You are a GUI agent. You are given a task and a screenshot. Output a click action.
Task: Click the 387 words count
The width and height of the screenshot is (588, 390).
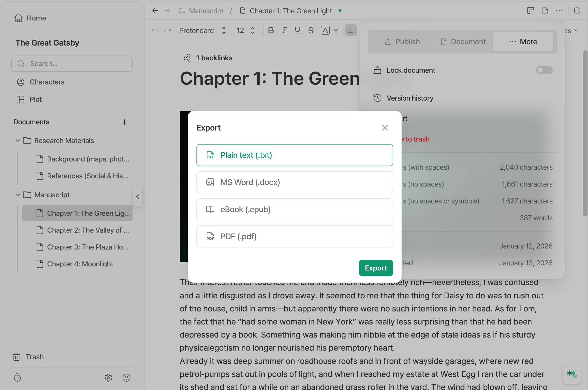[536, 218]
